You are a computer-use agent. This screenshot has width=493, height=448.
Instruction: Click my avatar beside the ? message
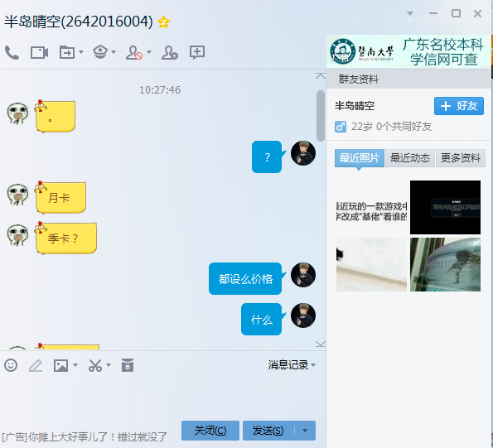click(x=303, y=153)
